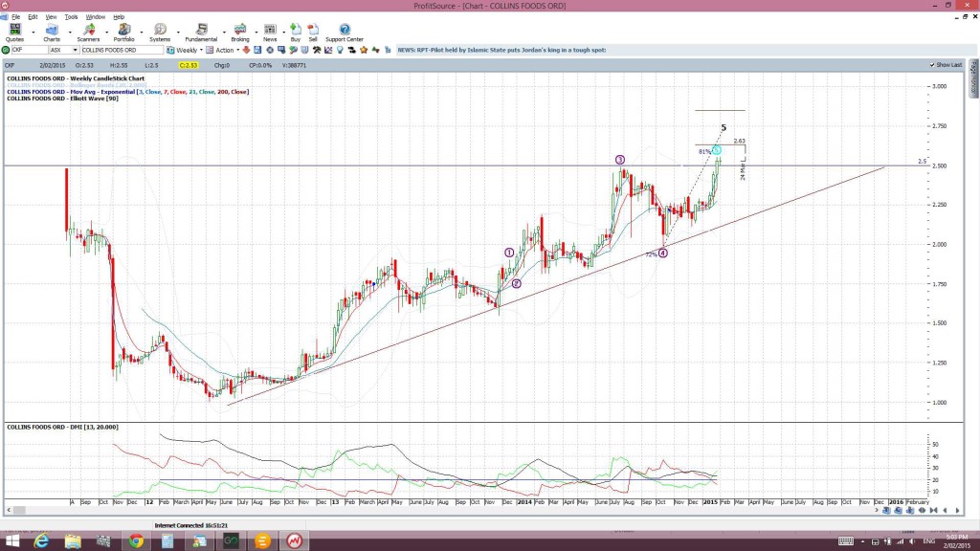Click the Bollinger Bands indicator label
980x551 pixels.
pos(77,85)
